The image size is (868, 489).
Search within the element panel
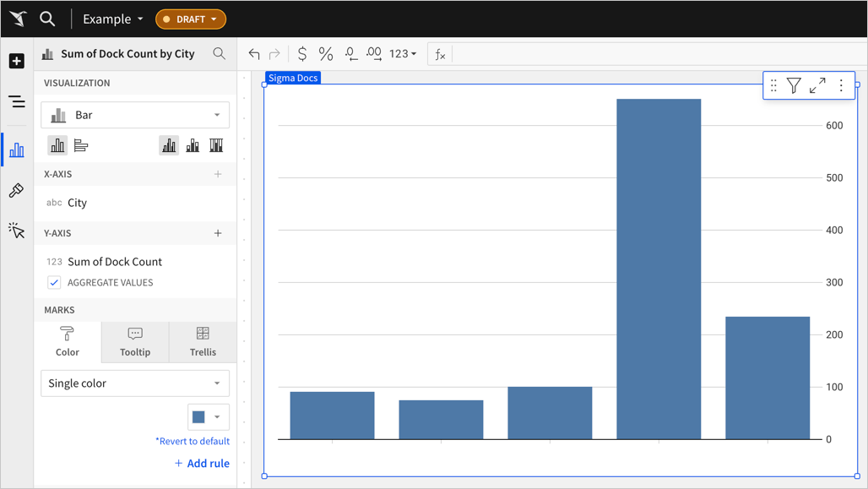(220, 54)
